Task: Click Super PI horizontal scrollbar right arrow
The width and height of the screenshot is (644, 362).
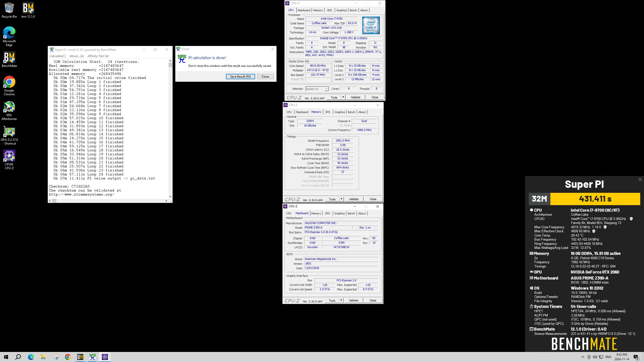Action: [166, 201]
